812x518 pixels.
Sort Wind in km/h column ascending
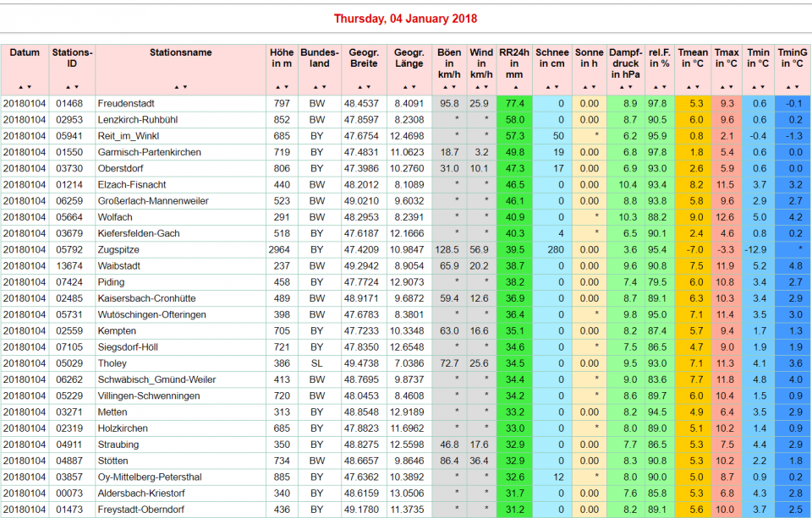pyautogui.click(x=477, y=87)
